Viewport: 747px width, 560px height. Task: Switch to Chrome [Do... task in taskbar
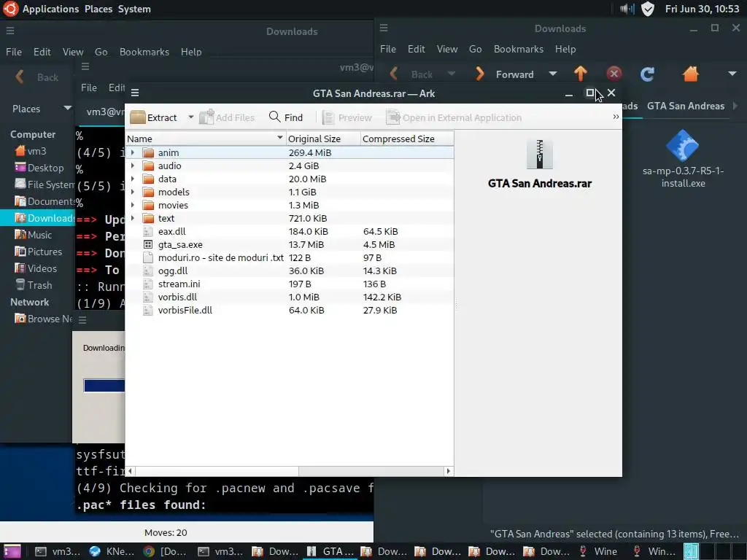click(x=165, y=551)
